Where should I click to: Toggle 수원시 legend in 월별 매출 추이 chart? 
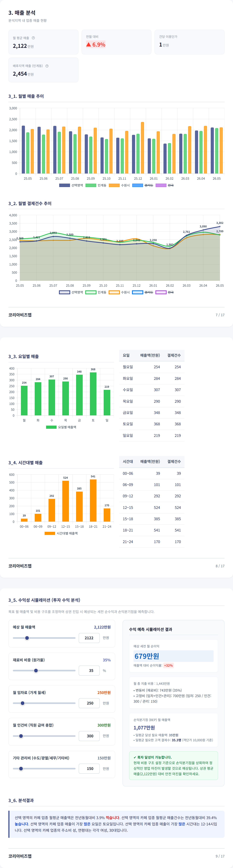(119, 185)
